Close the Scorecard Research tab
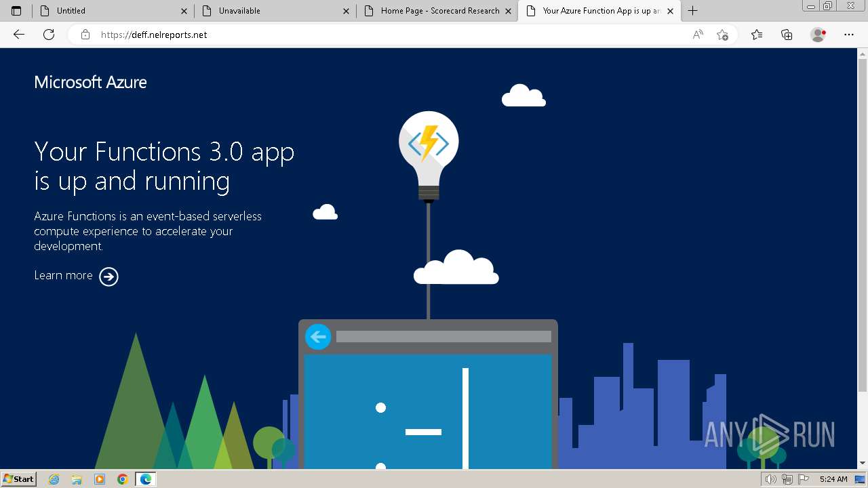Viewport: 868px width, 488px height. click(508, 11)
